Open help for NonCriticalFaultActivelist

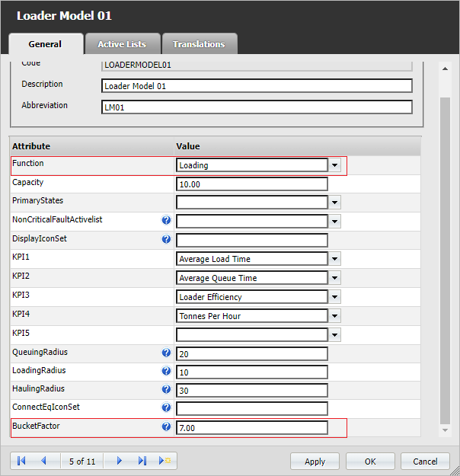pyautogui.click(x=166, y=220)
